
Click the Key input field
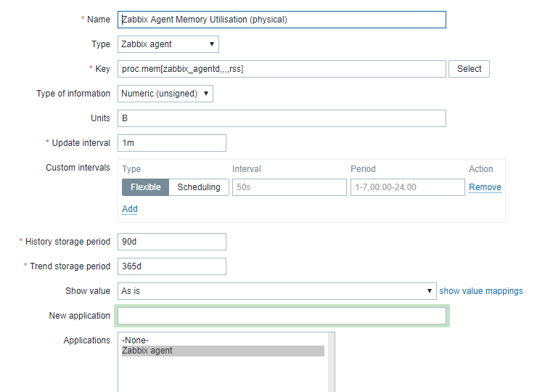point(282,69)
